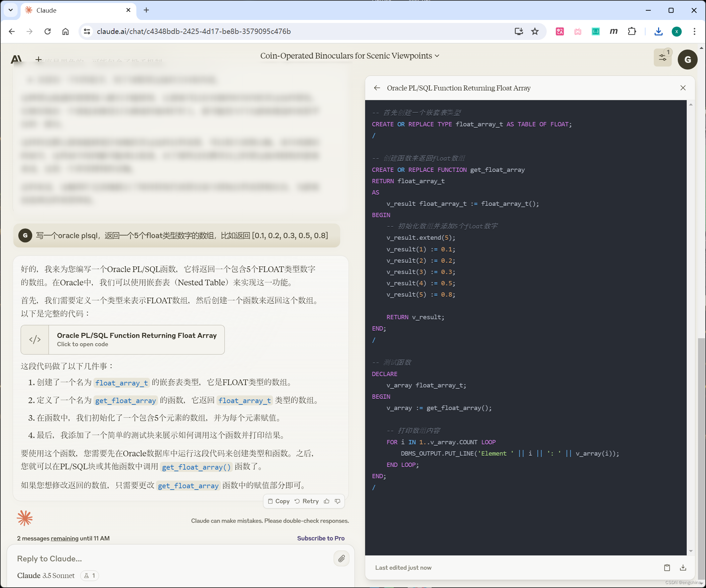This screenshot has height=588, width=706.
Task: Open the pink bilibili extension icon
Action: click(x=578, y=31)
